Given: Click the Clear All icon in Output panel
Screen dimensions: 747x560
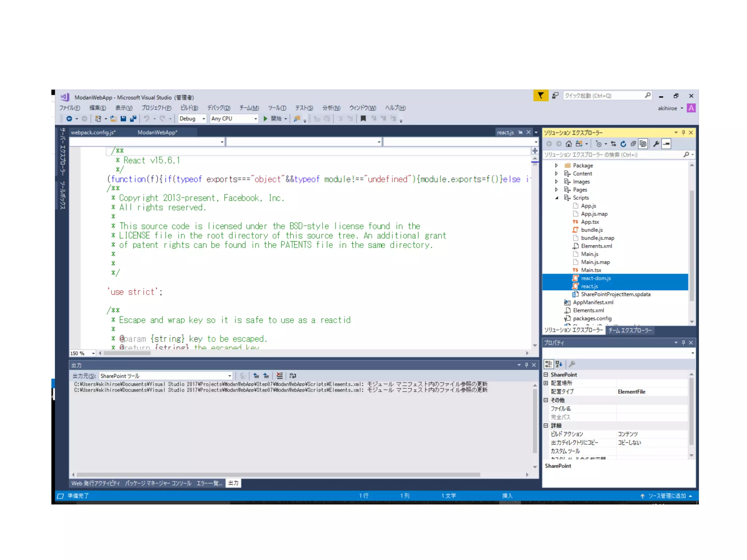Looking at the screenshot, I should click(279, 376).
